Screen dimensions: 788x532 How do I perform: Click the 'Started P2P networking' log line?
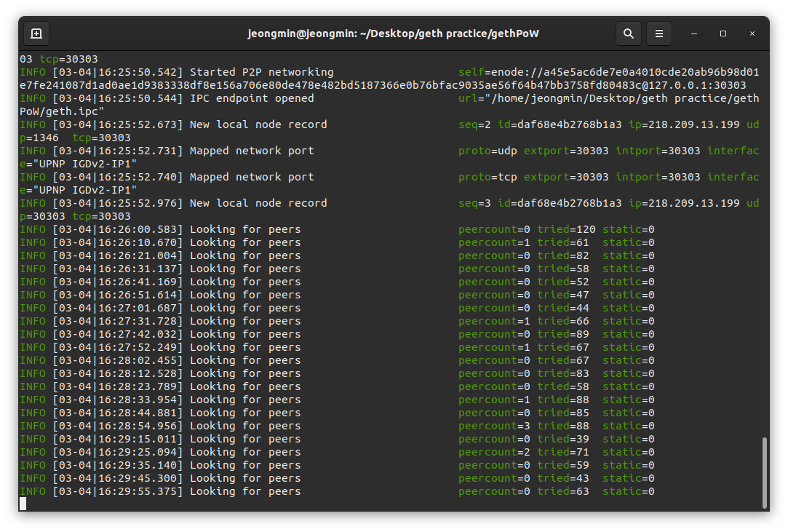pyautogui.click(x=261, y=72)
